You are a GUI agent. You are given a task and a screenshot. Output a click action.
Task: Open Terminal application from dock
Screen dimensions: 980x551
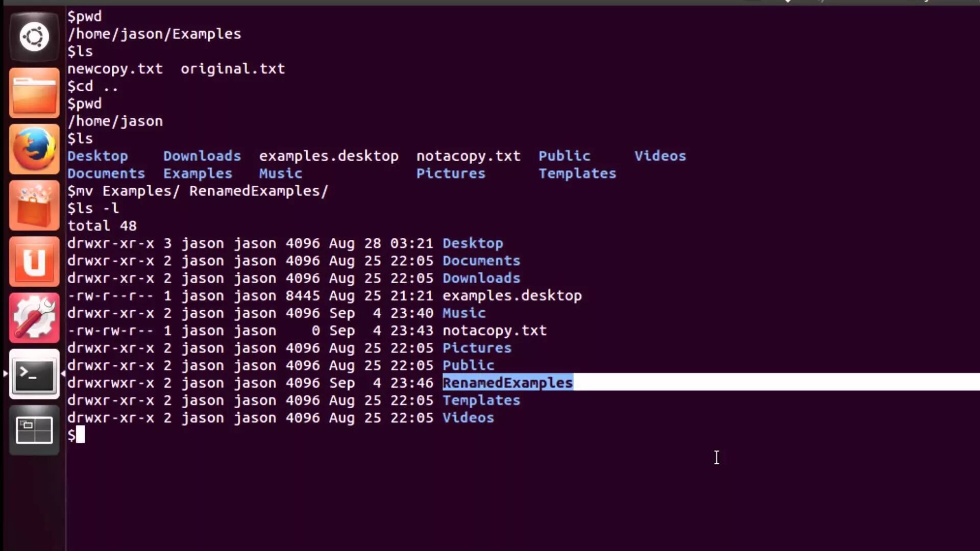coord(34,375)
